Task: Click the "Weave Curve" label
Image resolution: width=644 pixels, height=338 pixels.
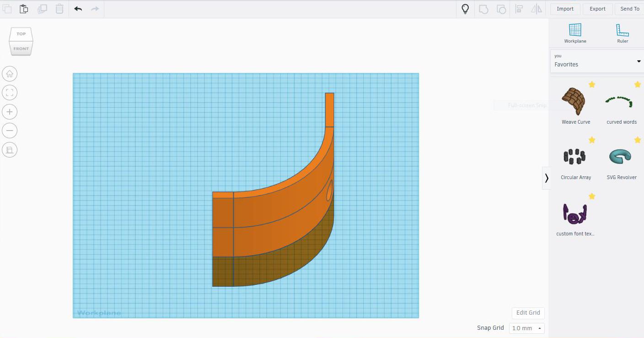Action: coord(576,122)
